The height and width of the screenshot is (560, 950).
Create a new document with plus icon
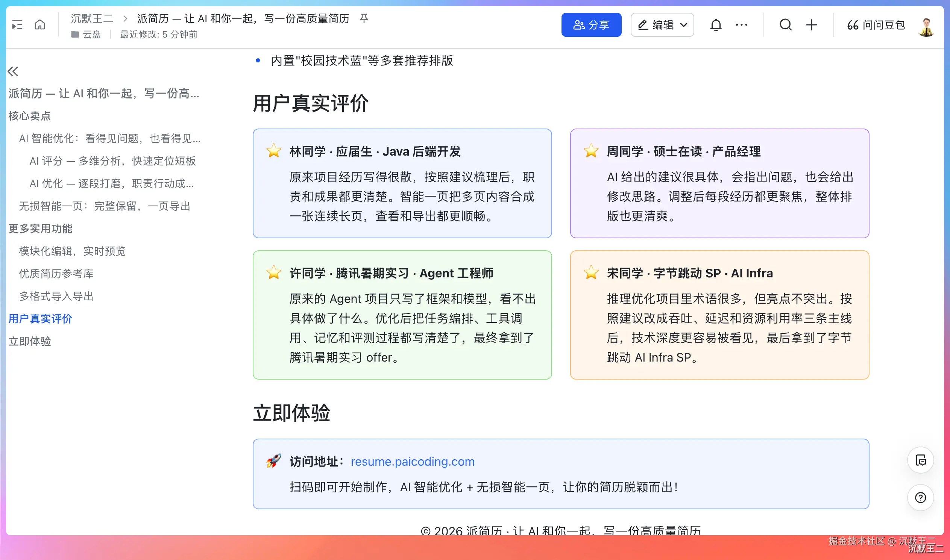(x=812, y=25)
